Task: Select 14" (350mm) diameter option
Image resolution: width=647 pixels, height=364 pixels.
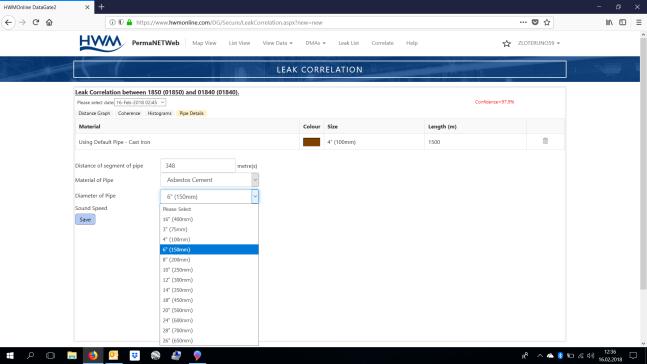Action: (x=209, y=290)
